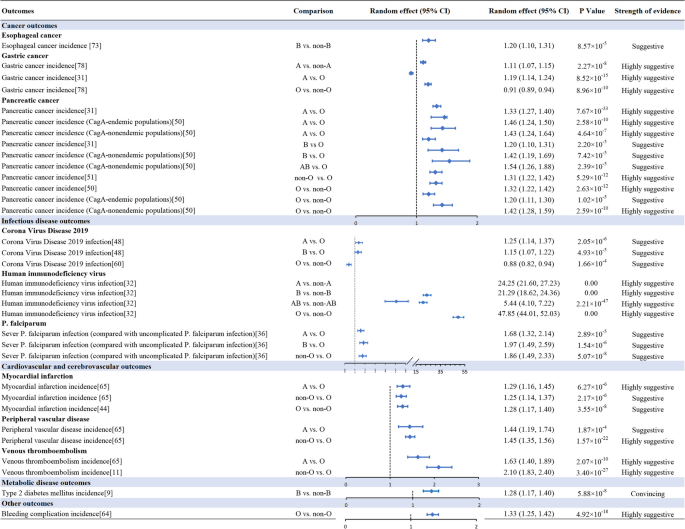Select the bold 'Corona Virus Disease 2019' subheading
The height and width of the screenshot is (529, 685).
pyautogui.click(x=45, y=231)
